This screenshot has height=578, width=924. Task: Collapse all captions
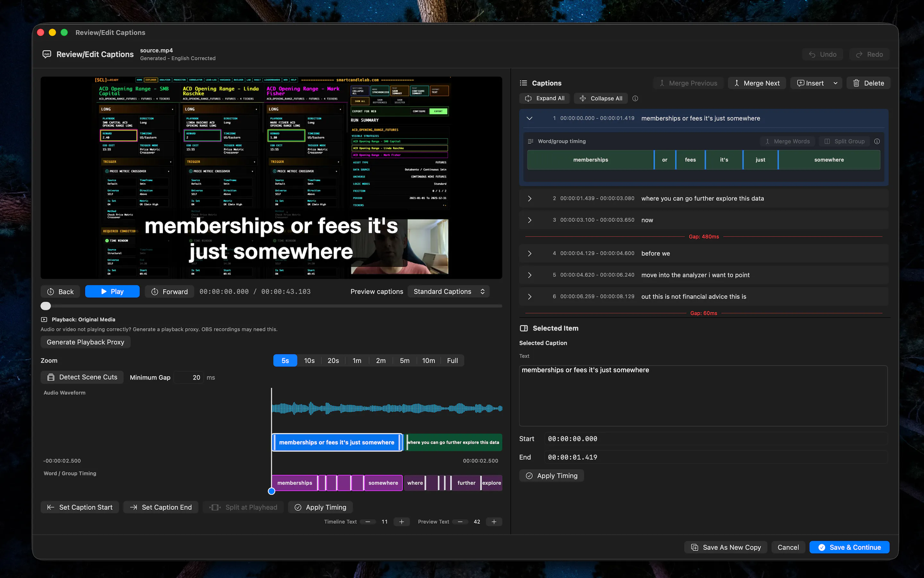601,98
